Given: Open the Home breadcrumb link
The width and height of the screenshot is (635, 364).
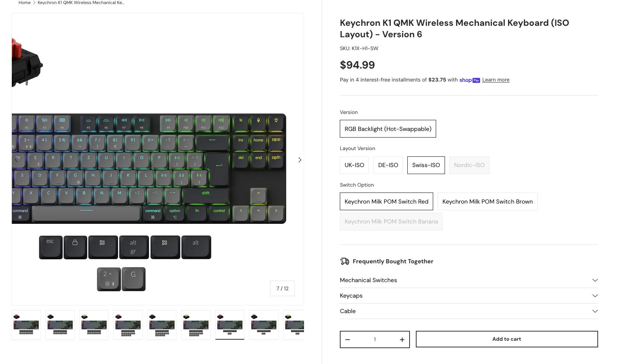Looking at the screenshot, I should (x=24, y=3).
